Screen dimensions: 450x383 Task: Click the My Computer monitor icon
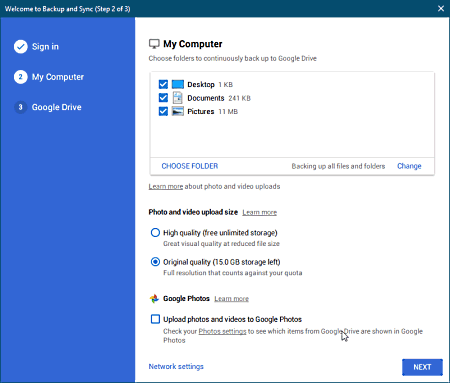[154, 44]
